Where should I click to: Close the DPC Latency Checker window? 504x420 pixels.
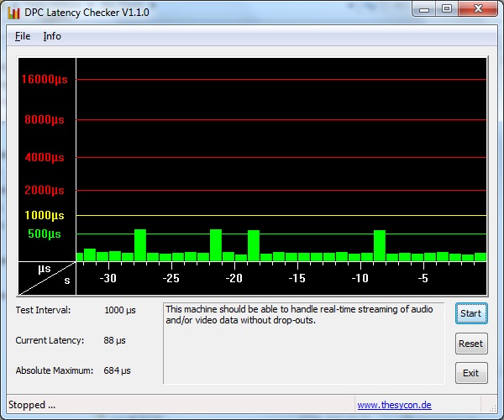478,9
